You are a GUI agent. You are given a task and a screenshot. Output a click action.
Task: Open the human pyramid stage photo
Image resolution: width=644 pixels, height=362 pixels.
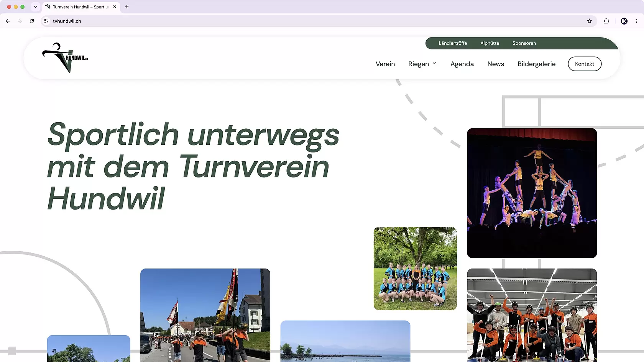click(532, 193)
